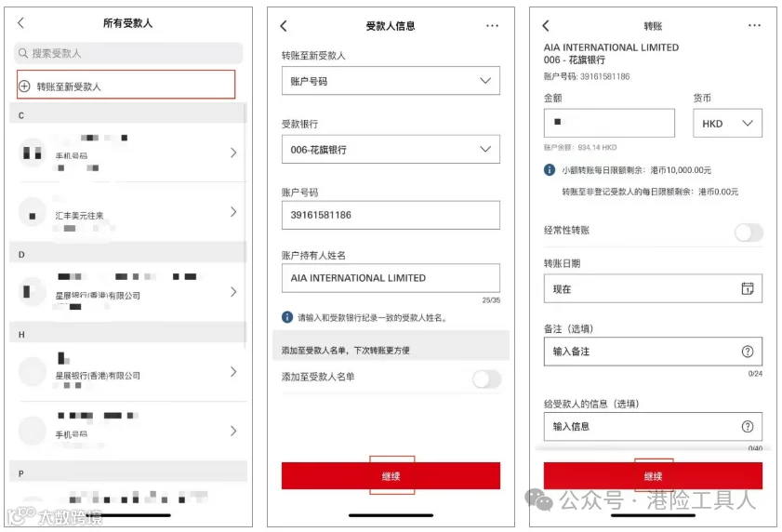
Task: Go back from the 所有受款人 screen
Action: tap(20, 22)
